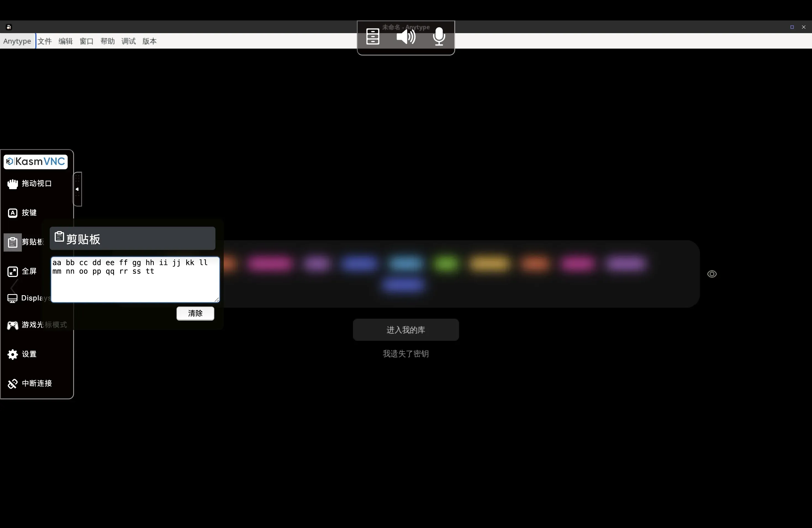The height and width of the screenshot is (528, 812).
Task: Click the 进入我的库 button
Action: pos(406,330)
